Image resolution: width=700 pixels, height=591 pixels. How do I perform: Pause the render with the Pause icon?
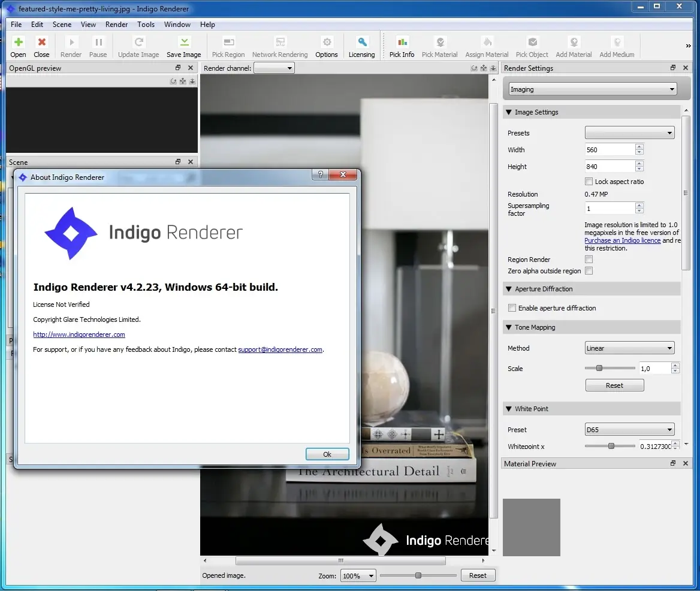point(98,47)
